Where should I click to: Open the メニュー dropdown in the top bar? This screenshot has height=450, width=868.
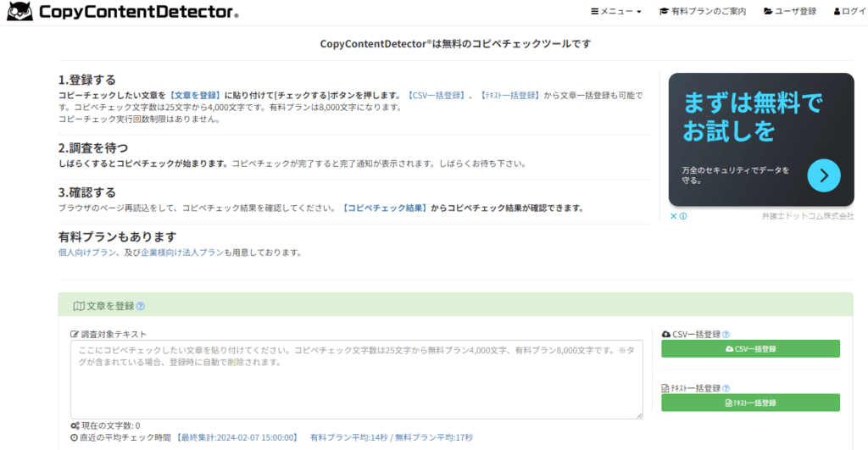point(616,12)
